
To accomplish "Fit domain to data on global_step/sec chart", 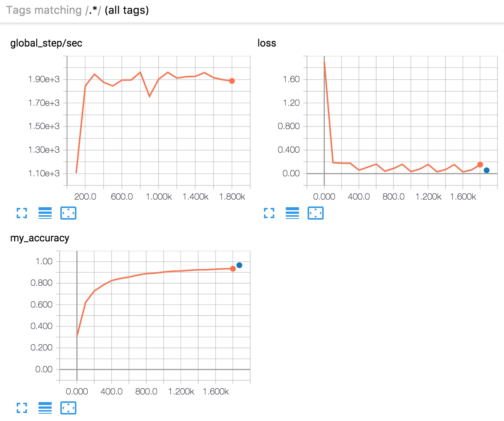I will point(68,213).
